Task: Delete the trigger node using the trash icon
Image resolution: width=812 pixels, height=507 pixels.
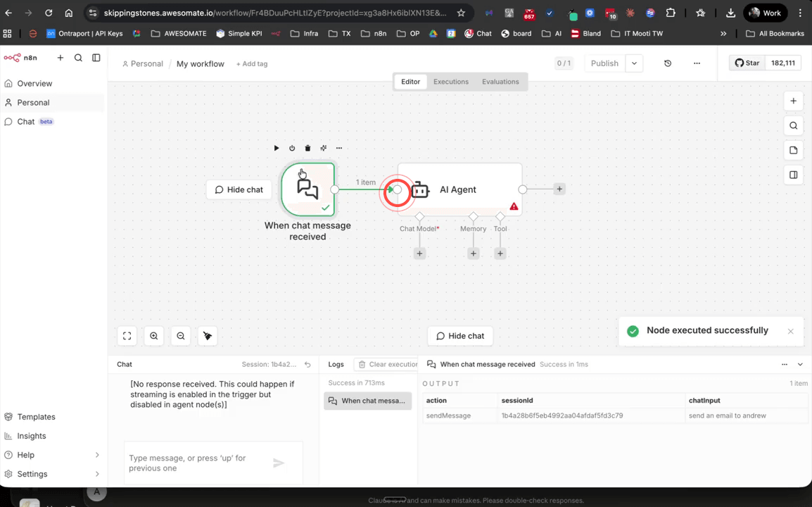Action: [x=307, y=148]
